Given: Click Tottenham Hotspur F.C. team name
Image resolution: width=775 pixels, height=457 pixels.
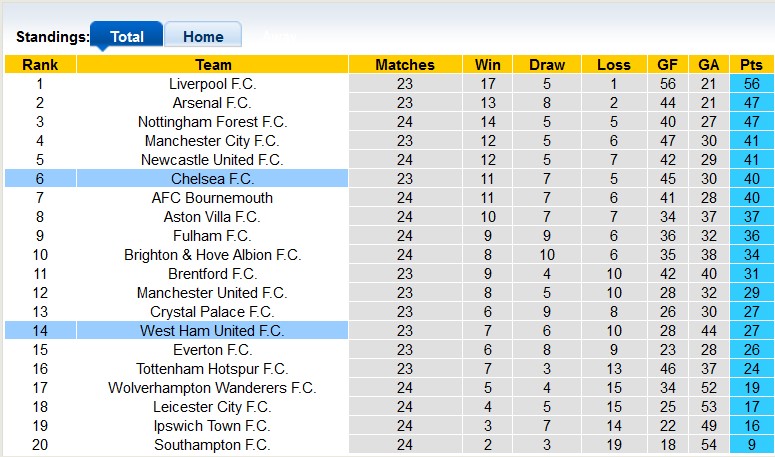Looking at the screenshot, I should click(x=212, y=369).
